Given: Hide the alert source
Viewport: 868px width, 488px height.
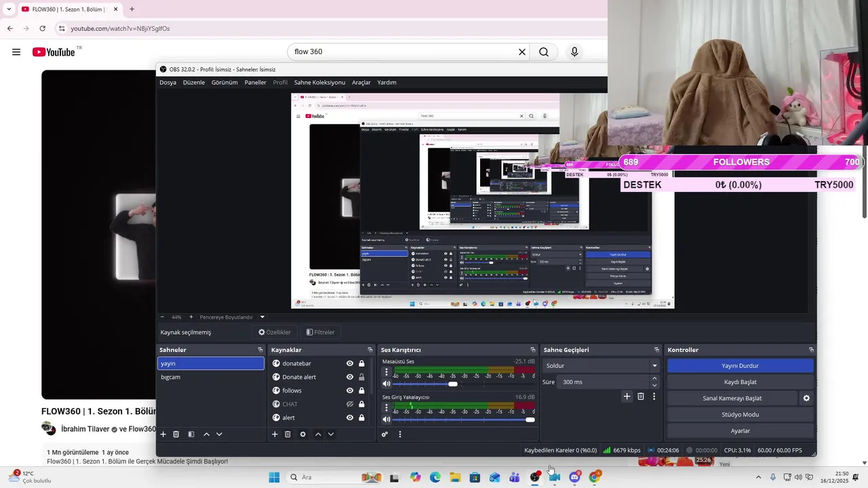Looking at the screenshot, I should [350, 418].
